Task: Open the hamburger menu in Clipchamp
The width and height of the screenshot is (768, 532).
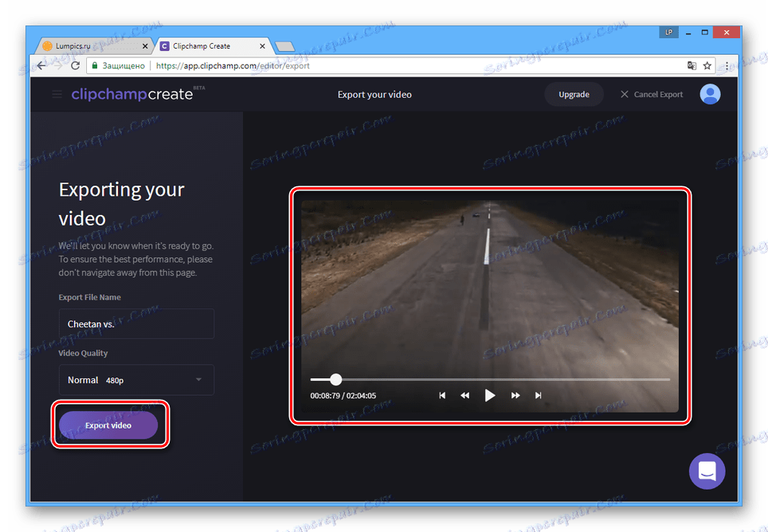Action: coord(57,94)
